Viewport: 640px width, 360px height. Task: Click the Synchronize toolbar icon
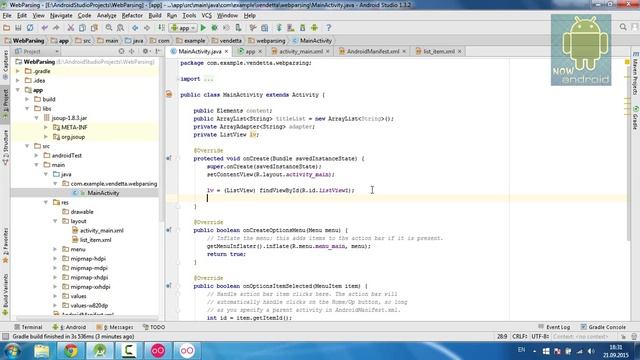[x=30, y=28]
